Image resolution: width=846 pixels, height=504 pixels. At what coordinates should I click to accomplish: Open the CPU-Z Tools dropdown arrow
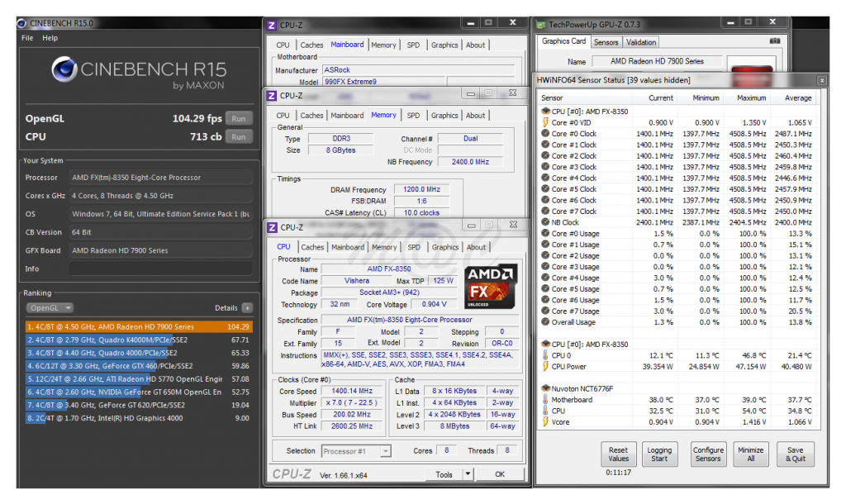pyautogui.click(x=468, y=474)
